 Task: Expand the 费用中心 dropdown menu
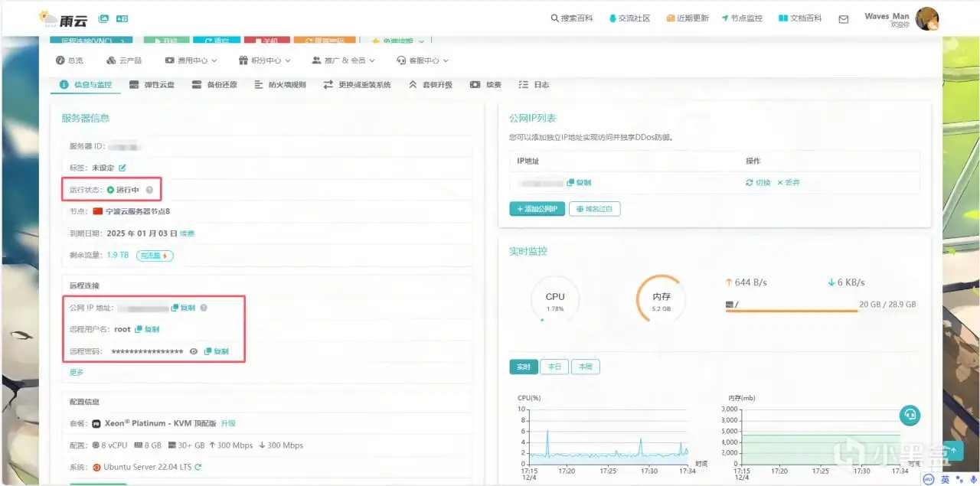coord(191,60)
